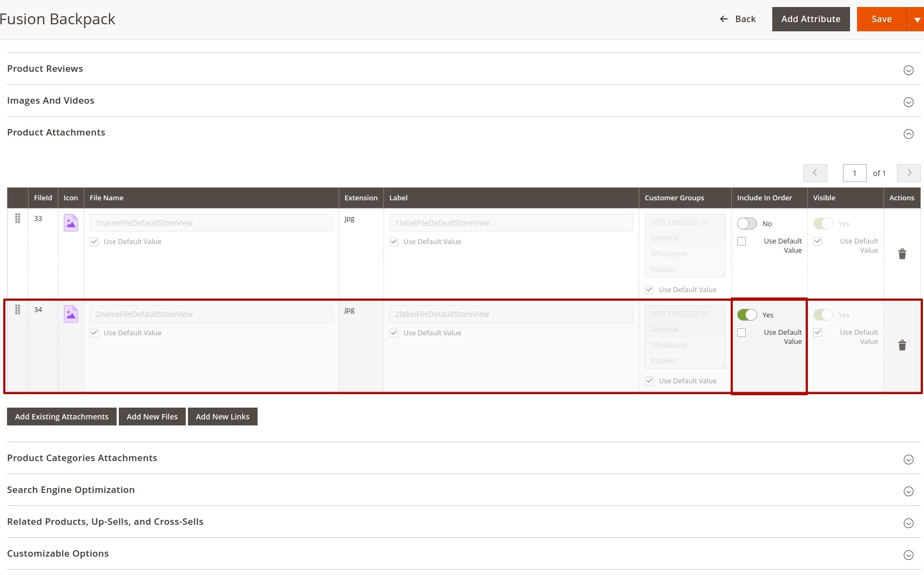Click image file icon for attachment 34
Image resolution: width=924 pixels, height=575 pixels.
coord(71,314)
